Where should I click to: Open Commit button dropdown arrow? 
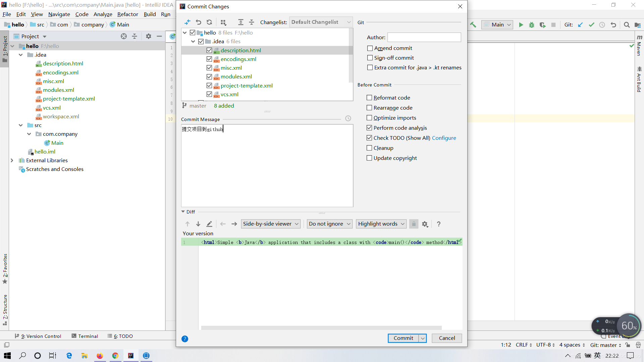click(x=423, y=338)
